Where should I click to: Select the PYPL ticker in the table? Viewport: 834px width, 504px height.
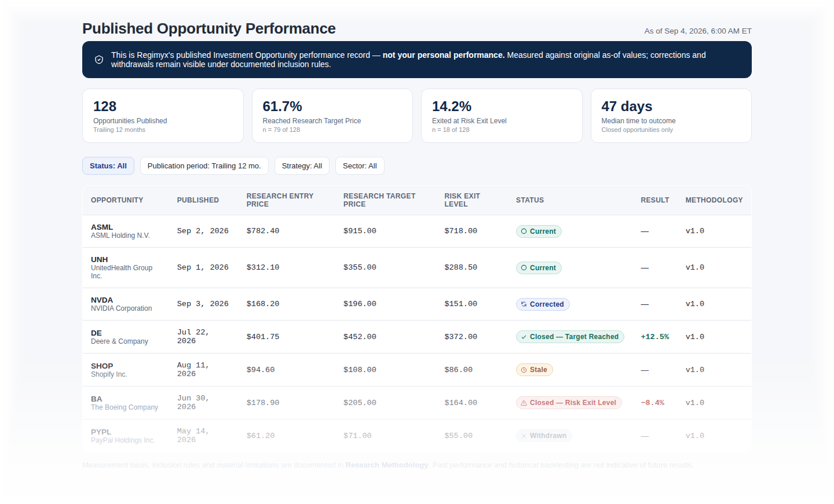point(101,432)
